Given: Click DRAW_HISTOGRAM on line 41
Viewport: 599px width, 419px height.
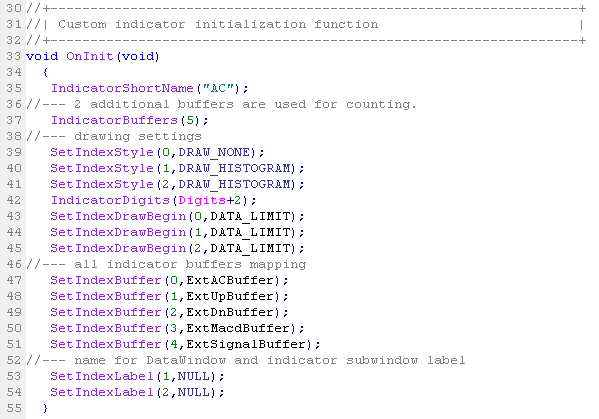Looking at the screenshot, I should (234, 184).
